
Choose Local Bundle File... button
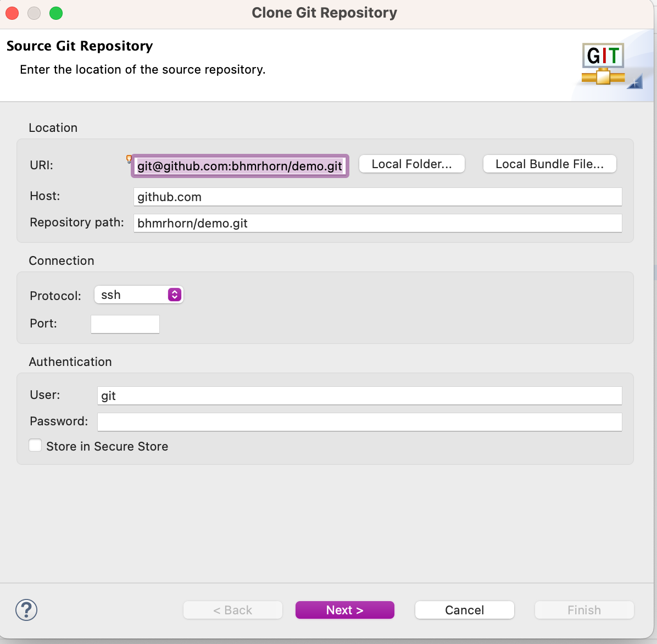[549, 164]
